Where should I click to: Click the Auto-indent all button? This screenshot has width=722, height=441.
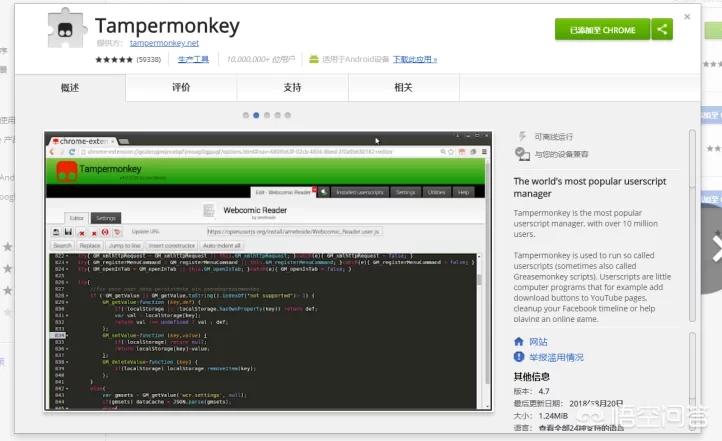221,246
